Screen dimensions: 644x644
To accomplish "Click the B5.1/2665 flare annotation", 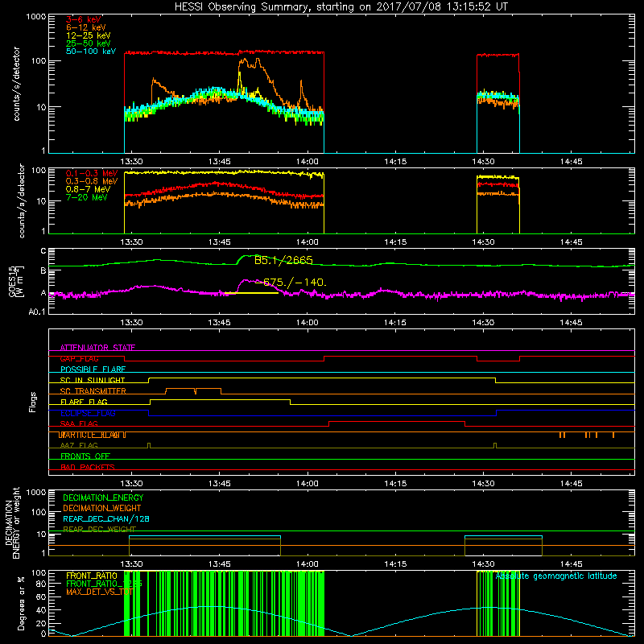I will pyautogui.click(x=283, y=260).
